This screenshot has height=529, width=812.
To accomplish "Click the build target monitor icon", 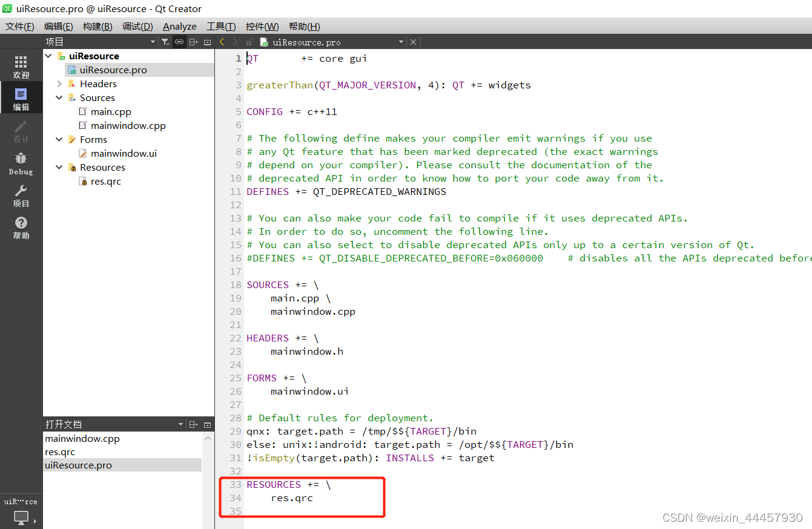I will point(21,517).
